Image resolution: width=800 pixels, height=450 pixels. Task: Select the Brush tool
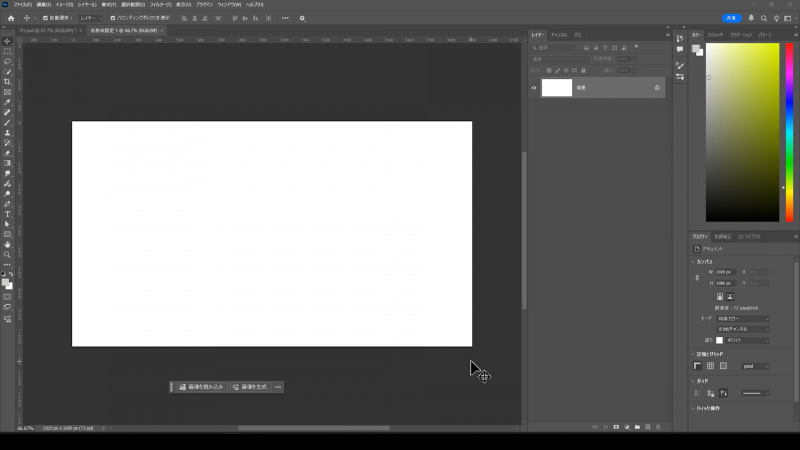[x=7, y=123]
